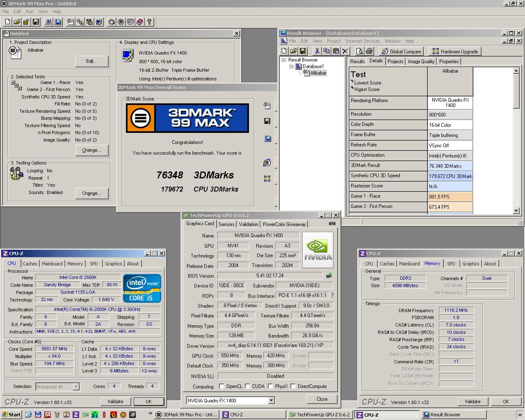525x420 pixels.
Task: Open NVIDIA Quadro FX 1400 card dropdown
Action: click(x=271, y=401)
